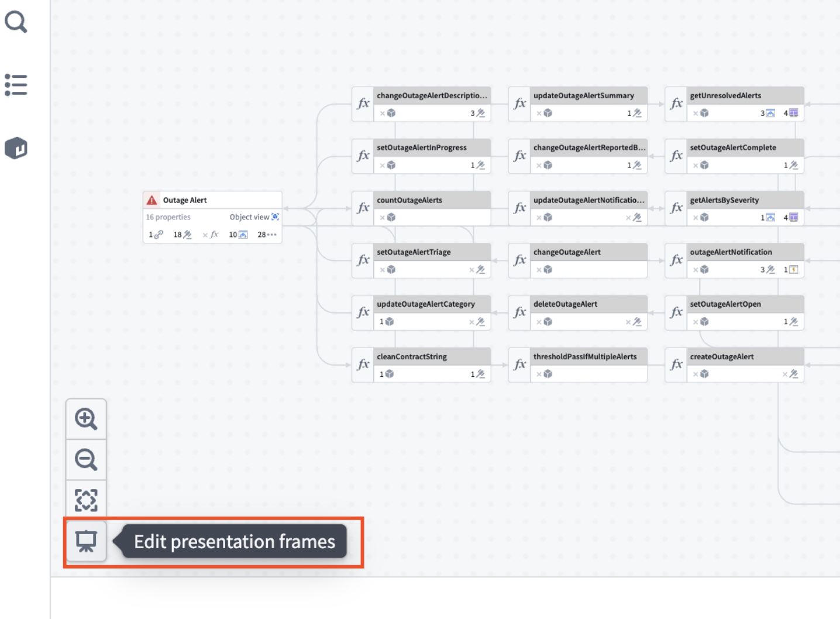The image size is (840, 619).
Task: Click the 16 properties label
Action: click(x=168, y=216)
